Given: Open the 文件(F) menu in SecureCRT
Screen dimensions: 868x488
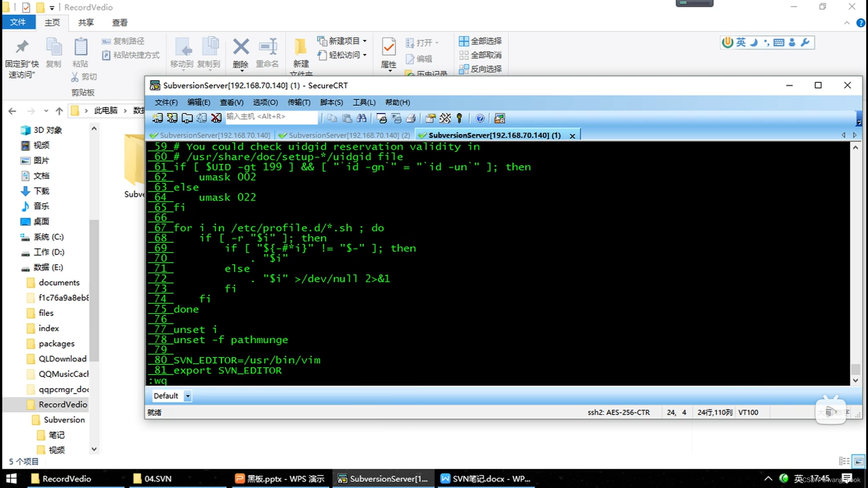Looking at the screenshot, I should click(x=166, y=103).
